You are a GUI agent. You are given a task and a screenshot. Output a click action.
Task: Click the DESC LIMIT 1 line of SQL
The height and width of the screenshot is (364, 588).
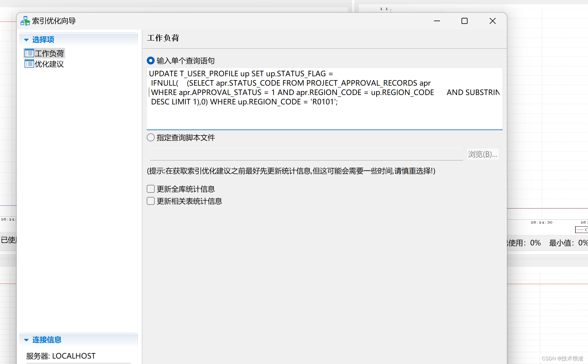tap(244, 102)
